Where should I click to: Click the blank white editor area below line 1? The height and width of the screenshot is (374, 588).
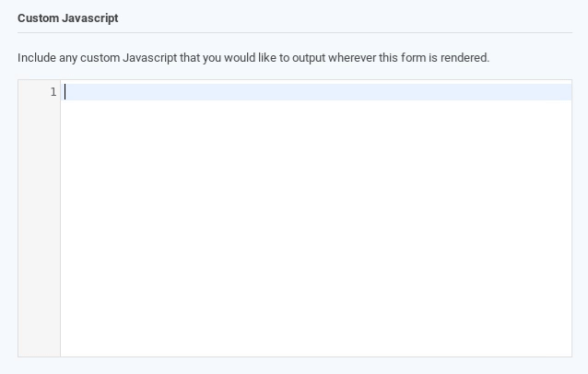click(316, 228)
